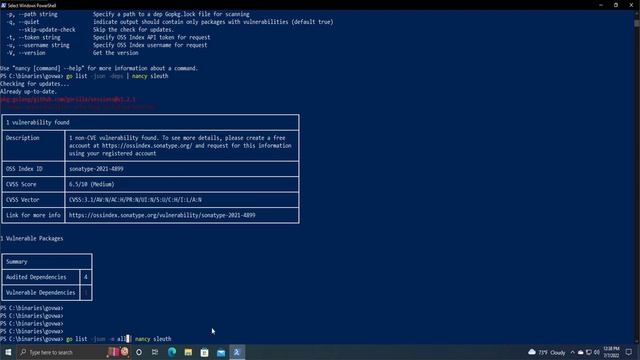Click the '-t, --token string' option

coord(33,37)
